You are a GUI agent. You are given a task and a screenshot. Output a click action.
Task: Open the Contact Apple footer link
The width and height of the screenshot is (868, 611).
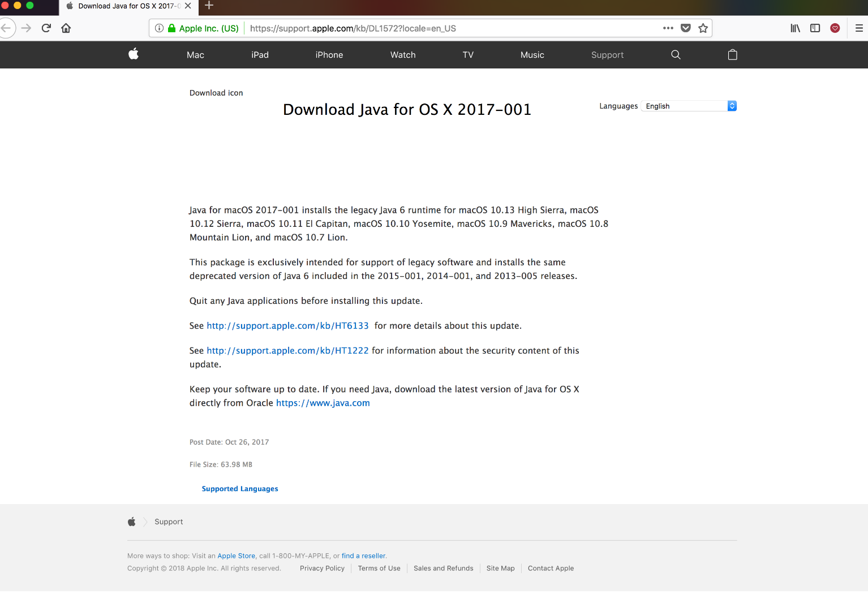coord(551,569)
